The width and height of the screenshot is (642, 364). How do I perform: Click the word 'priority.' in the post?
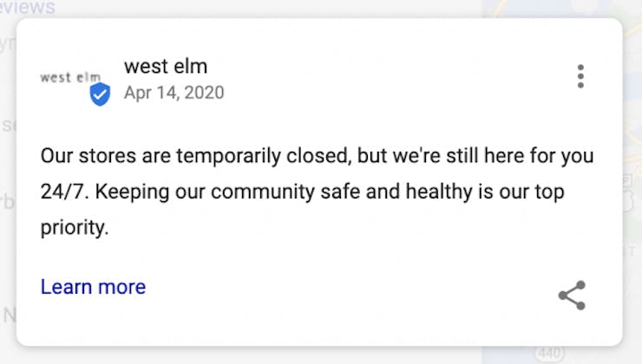pyautogui.click(x=75, y=227)
